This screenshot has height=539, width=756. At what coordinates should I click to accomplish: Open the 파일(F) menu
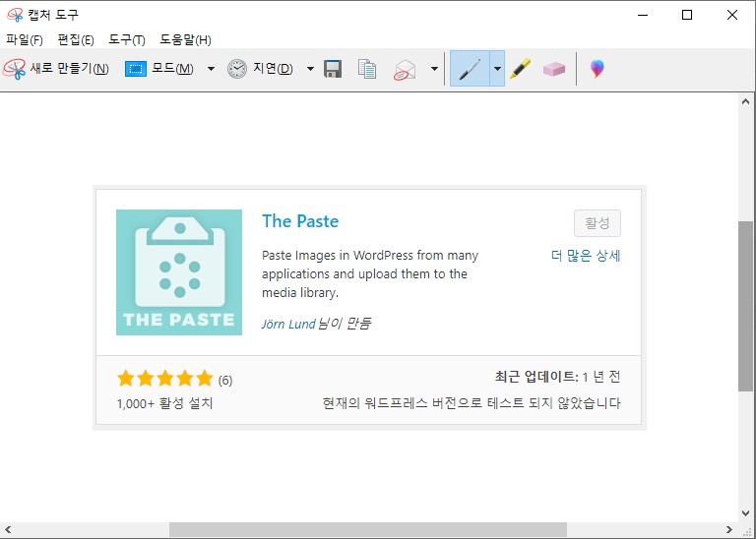pyautogui.click(x=25, y=39)
